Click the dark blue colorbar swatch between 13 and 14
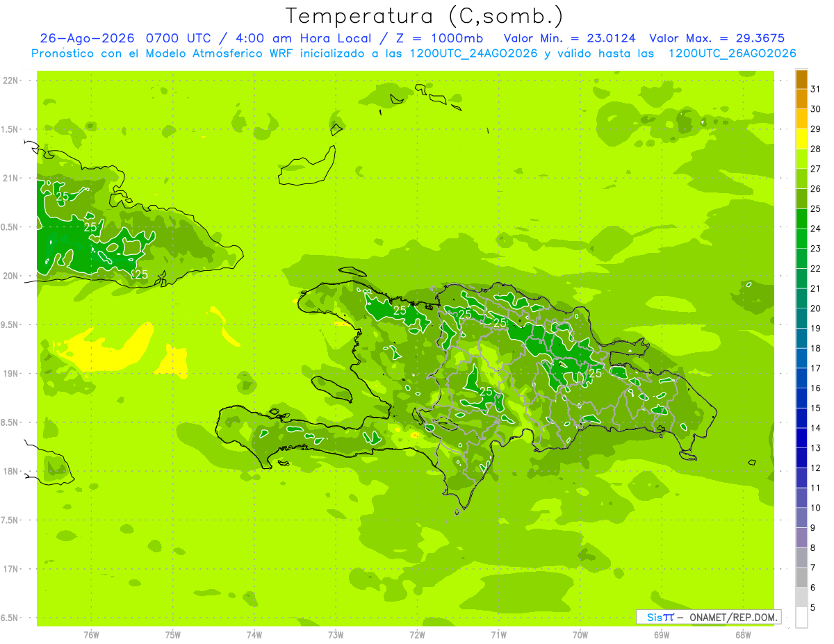This screenshot has width=834, height=644. coord(801,438)
